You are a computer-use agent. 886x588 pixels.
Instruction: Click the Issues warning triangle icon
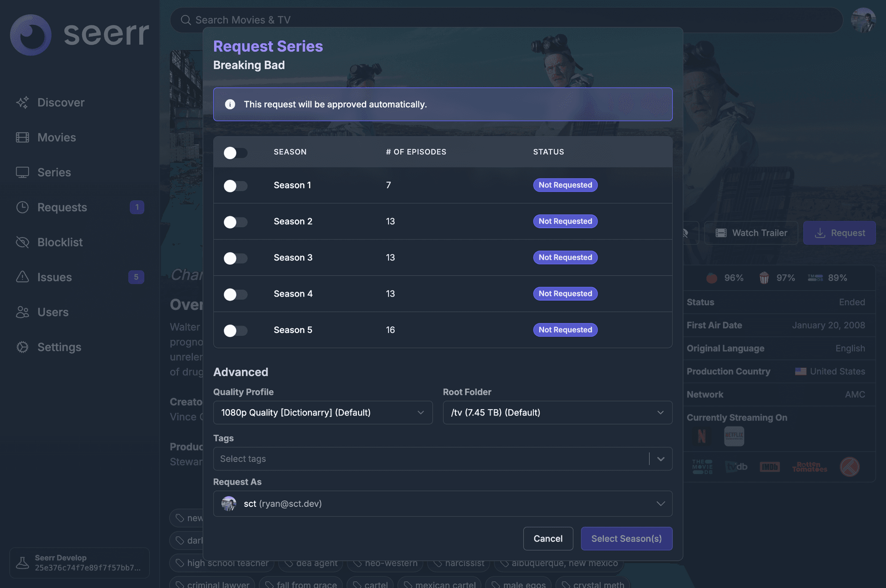(22, 277)
